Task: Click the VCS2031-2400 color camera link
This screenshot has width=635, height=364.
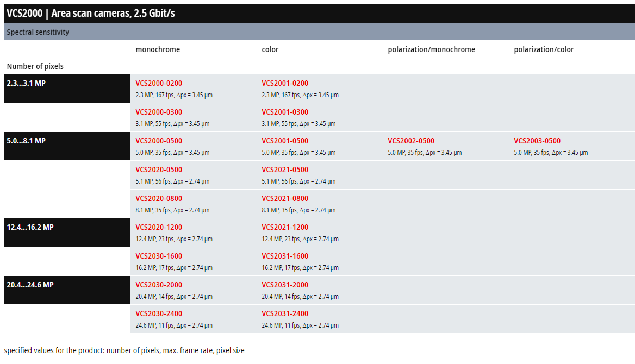Action: 285,314
